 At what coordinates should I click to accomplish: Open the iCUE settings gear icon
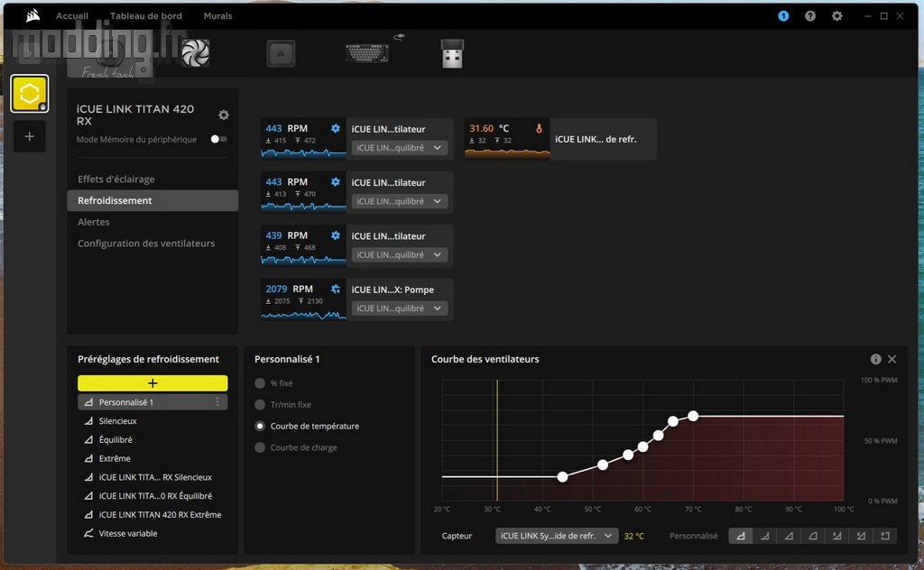tap(836, 16)
